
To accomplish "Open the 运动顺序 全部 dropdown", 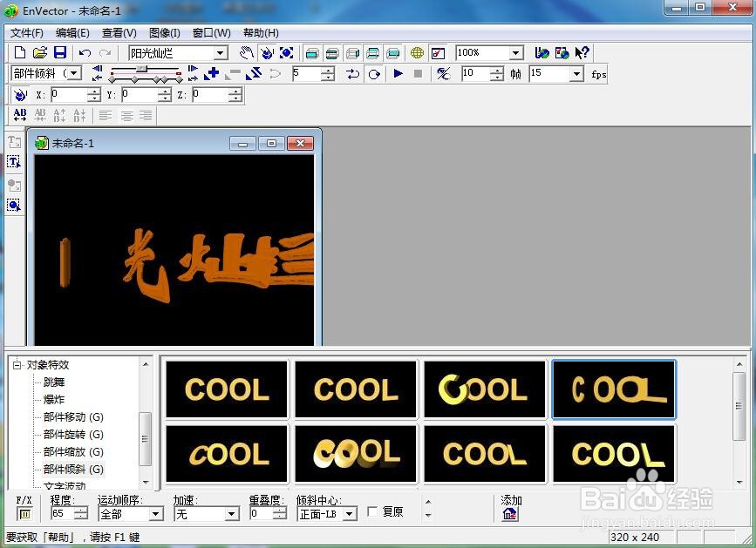I will (155, 514).
